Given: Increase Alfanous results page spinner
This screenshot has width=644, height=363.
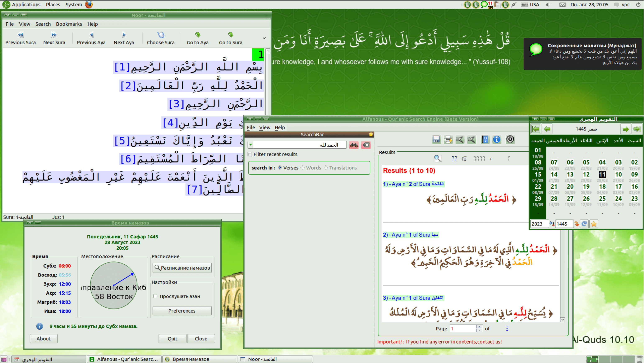Looking at the screenshot, I should [x=479, y=327].
